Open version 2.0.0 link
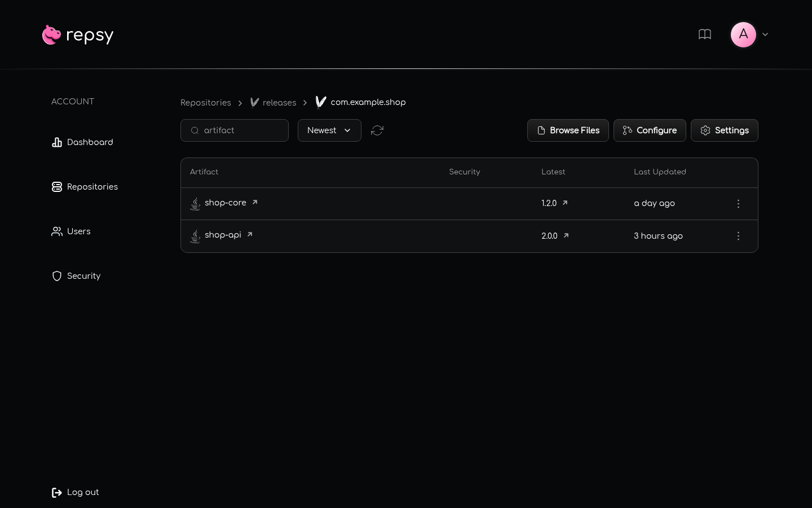812x508 pixels. pos(549,236)
